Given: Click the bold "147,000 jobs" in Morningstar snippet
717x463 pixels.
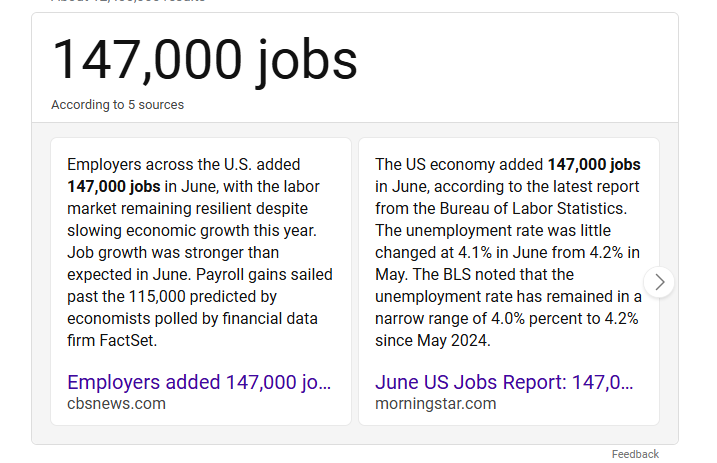Looking at the screenshot, I should pyautogui.click(x=594, y=164).
